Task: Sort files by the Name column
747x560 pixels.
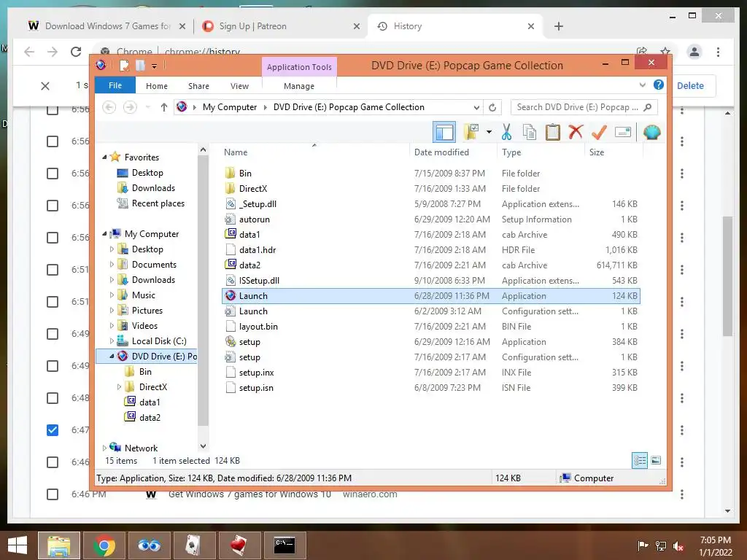Action: (x=236, y=152)
